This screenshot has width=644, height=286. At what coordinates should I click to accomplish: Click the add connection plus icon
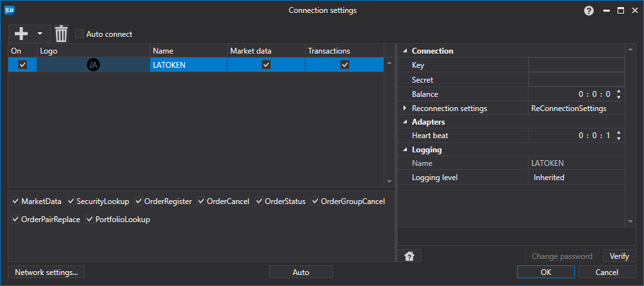coord(21,34)
